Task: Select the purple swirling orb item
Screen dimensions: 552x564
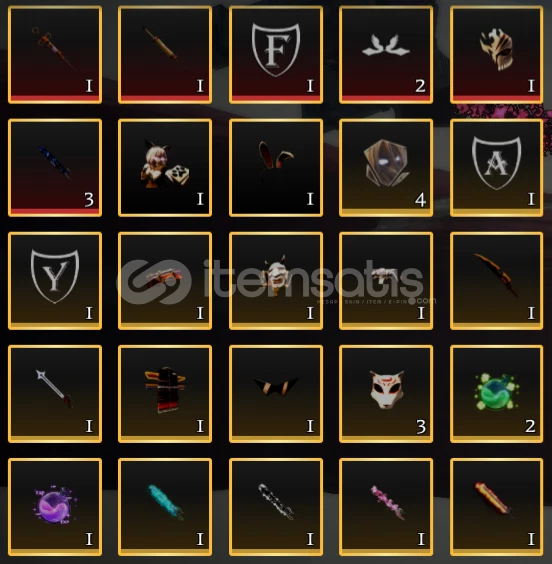Action: click(x=55, y=507)
